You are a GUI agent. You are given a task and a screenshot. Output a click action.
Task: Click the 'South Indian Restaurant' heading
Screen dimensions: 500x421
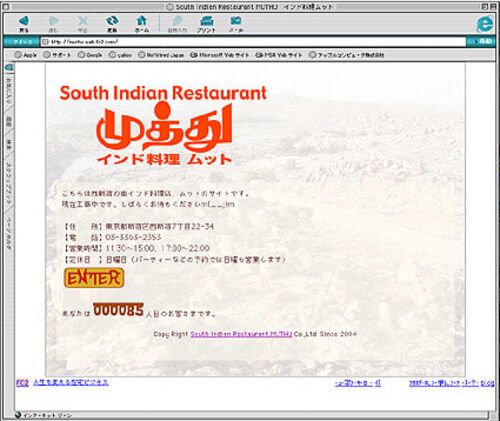[163, 93]
